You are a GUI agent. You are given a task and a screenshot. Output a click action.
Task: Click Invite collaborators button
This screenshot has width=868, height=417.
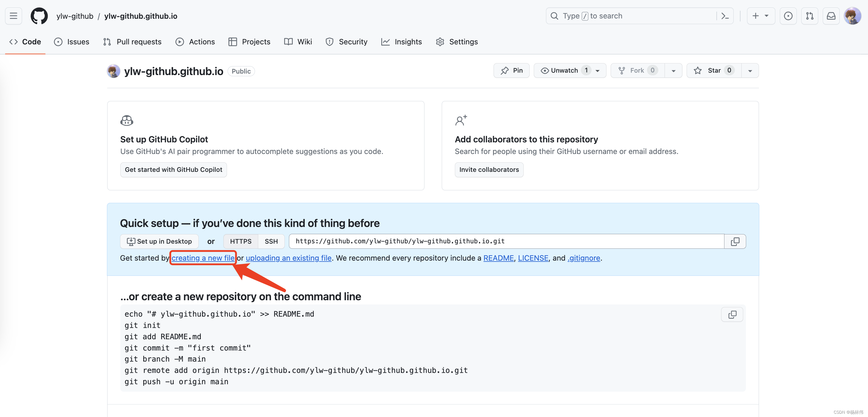[x=489, y=169]
